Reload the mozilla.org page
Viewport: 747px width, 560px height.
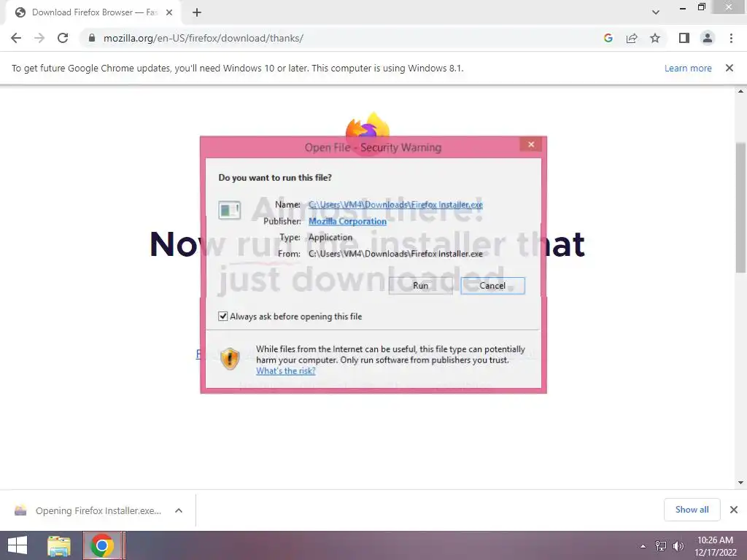(63, 38)
